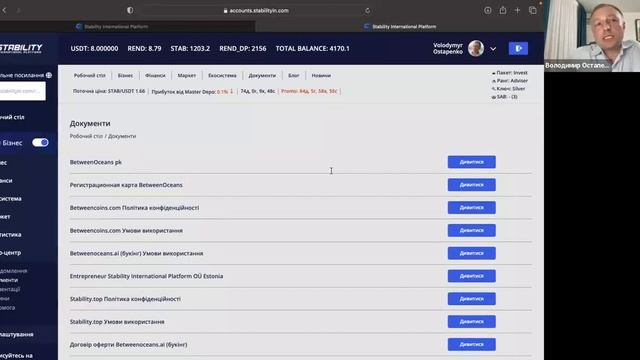The image size is (640, 360).
Task: Toggle the Бізнес switch in sidebar
Action: 40,142
